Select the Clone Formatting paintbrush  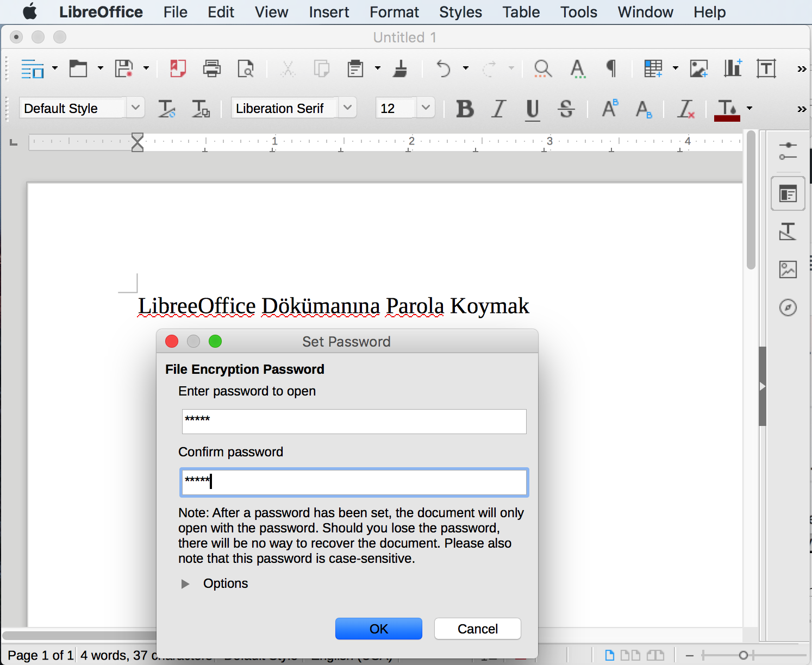pos(401,68)
